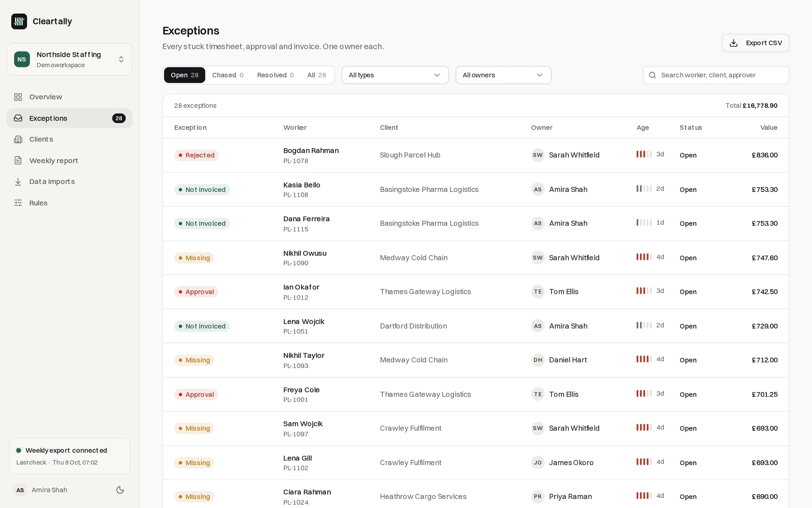The height and width of the screenshot is (508, 812).
Task: Click the Clients building icon
Action: click(x=18, y=139)
